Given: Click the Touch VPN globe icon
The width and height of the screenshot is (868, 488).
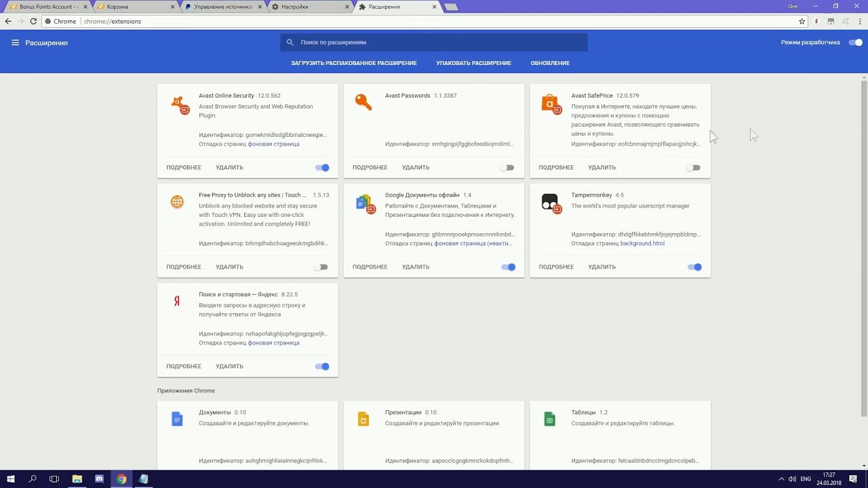Looking at the screenshot, I should (x=177, y=202).
